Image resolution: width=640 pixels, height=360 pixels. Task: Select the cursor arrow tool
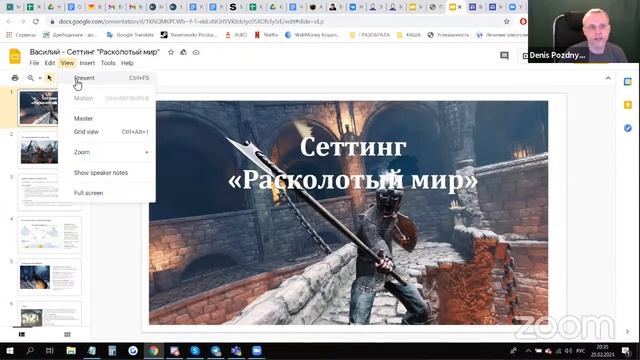49,78
